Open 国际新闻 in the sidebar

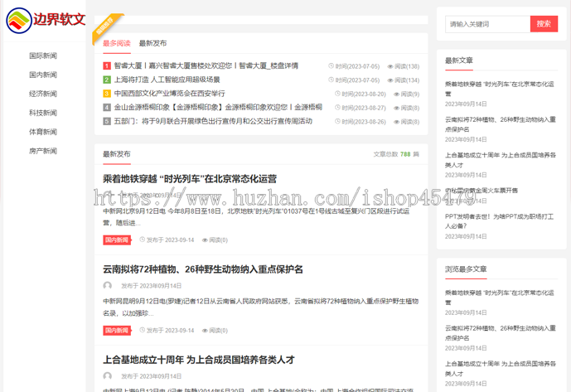[x=43, y=56]
